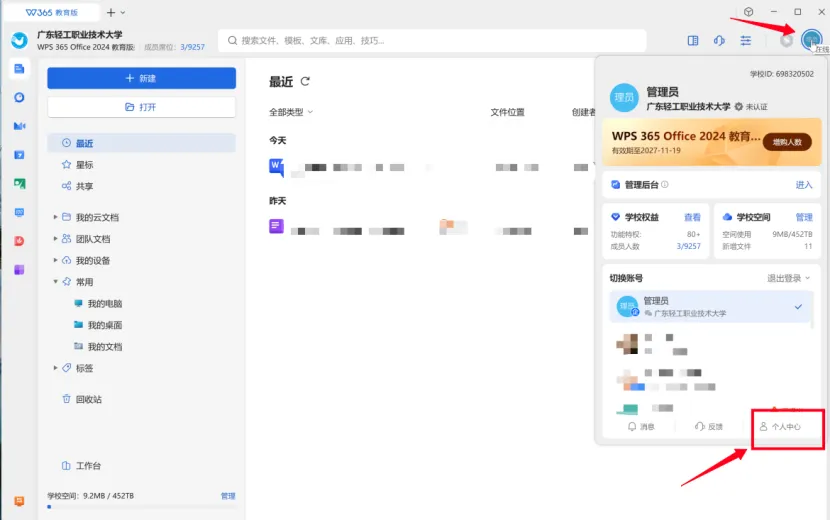Select the WPS 365 教育版 tab
Screen dimensions: 830x520
pyautogui.click(x=51, y=12)
